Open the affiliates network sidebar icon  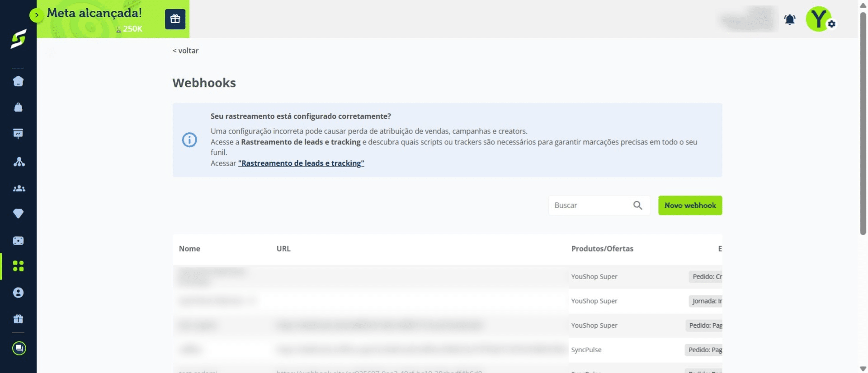click(x=19, y=162)
